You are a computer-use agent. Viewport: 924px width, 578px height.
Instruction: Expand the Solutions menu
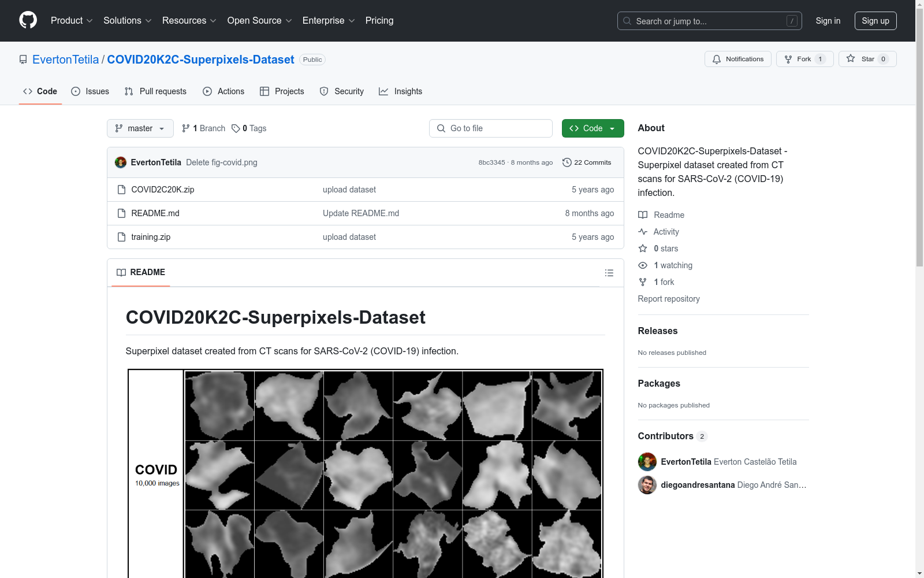click(x=127, y=21)
